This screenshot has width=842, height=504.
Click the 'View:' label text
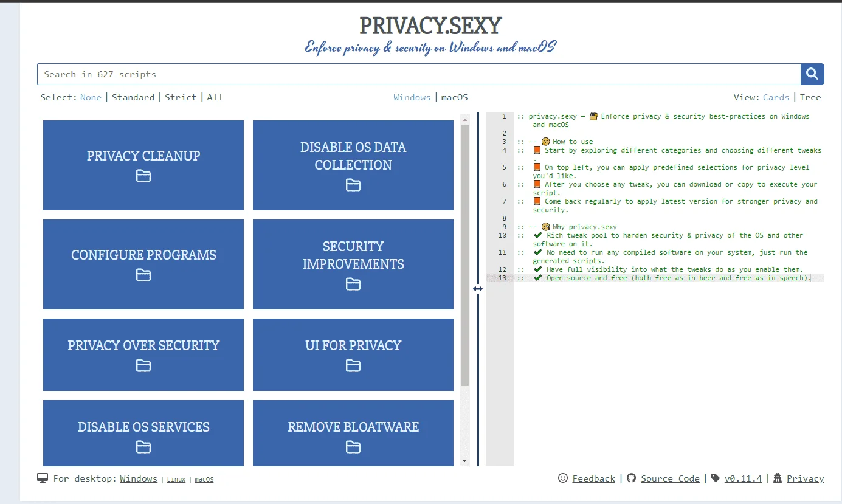[747, 97]
